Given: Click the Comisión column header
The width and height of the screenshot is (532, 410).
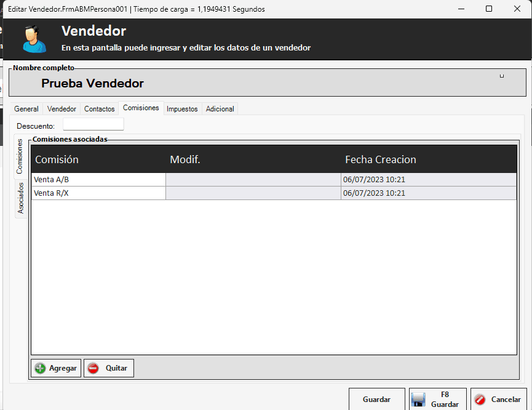Looking at the screenshot, I should (57, 159).
